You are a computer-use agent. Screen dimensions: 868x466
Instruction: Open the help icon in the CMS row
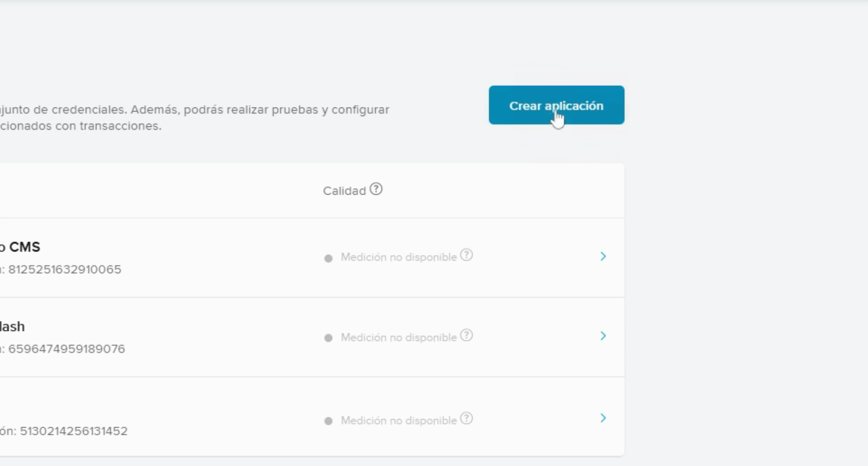click(466, 255)
